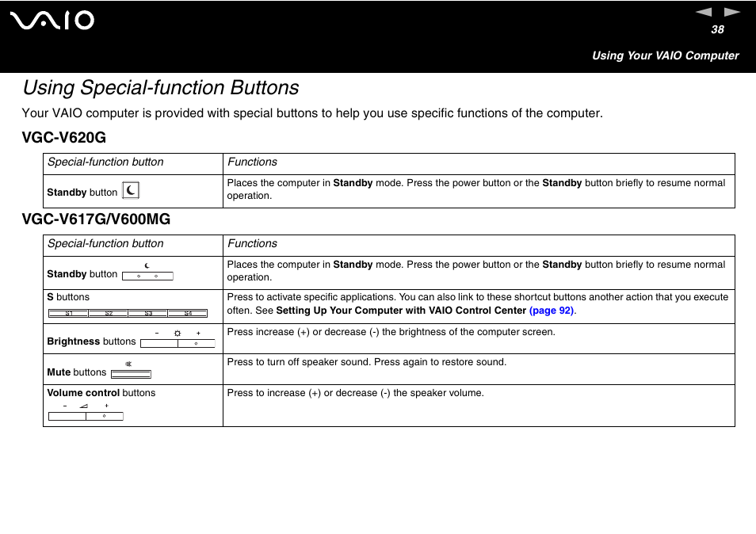Click the 'VGC-V620G' heading

[x=63, y=138]
